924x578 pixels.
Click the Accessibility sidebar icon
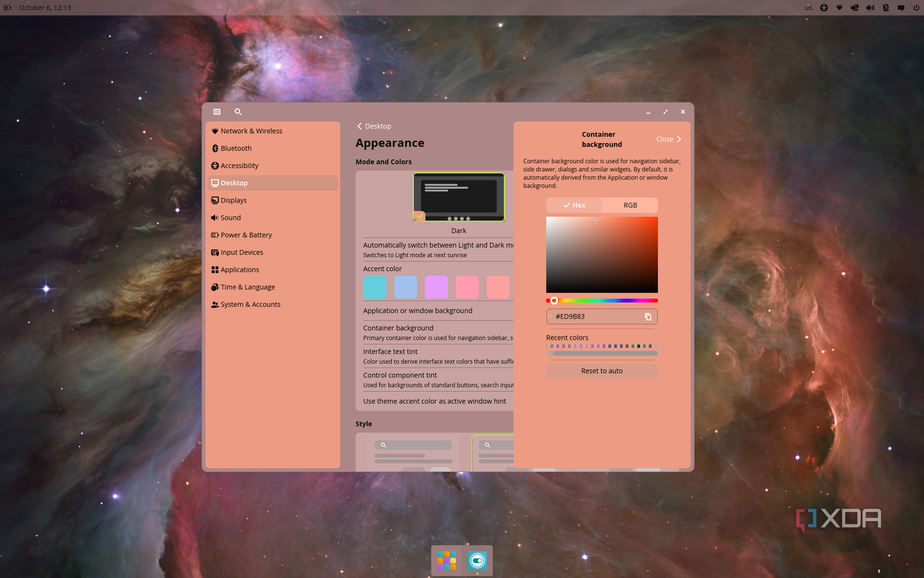pos(215,166)
